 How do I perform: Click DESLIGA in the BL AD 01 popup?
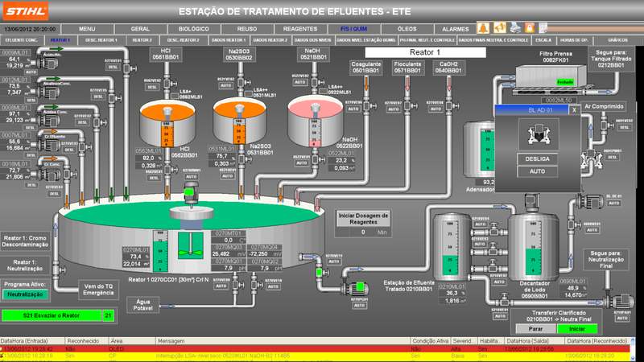pyautogui.click(x=538, y=158)
